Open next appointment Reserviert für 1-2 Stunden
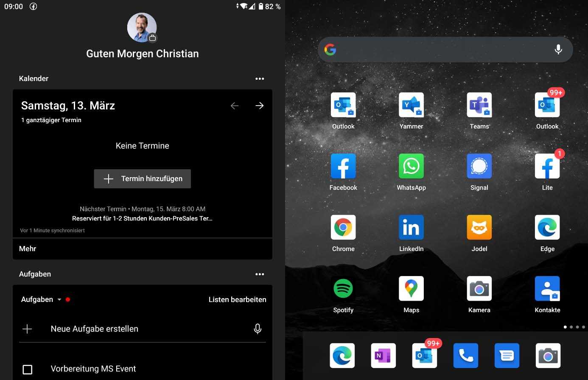 pyautogui.click(x=143, y=218)
